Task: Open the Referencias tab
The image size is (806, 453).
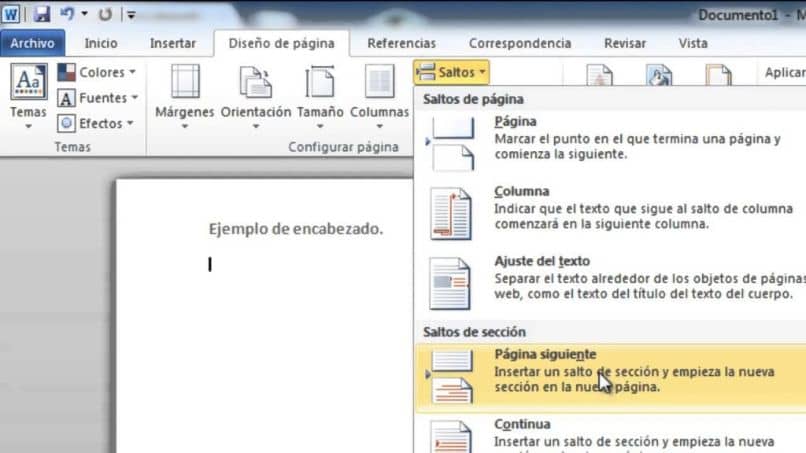Action: point(401,43)
